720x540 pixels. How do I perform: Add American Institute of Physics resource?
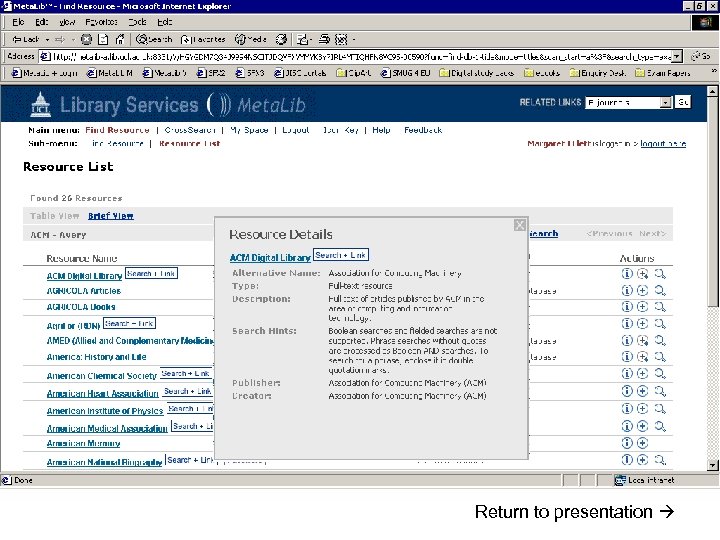pos(642,408)
